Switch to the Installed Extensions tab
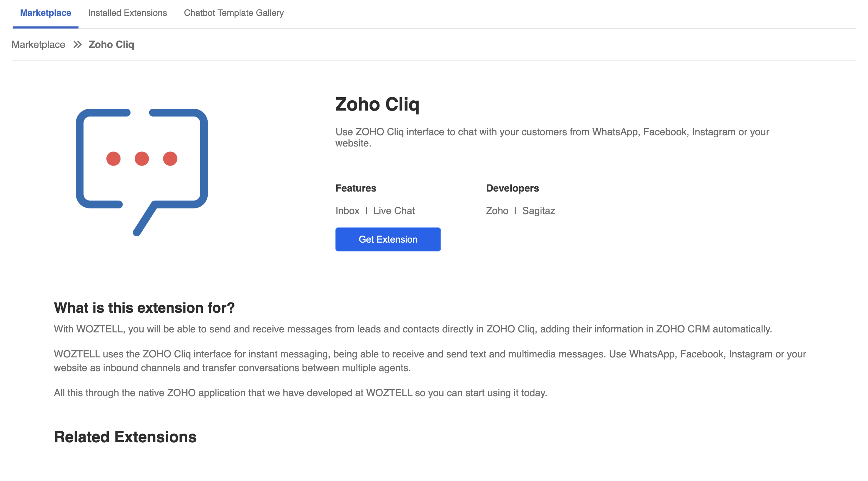The image size is (868, 481). tap(128, 13)
